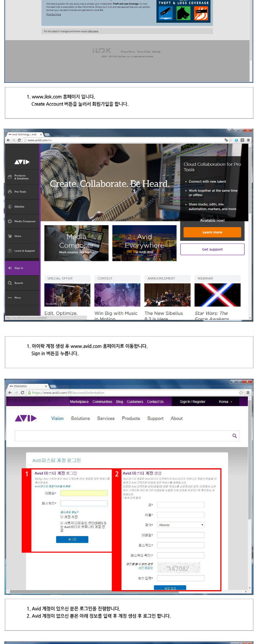The width and height of the screenshot is (258, 644).
Task: Click the translate icon in the address bar
Action: click(x=226, y=140)
